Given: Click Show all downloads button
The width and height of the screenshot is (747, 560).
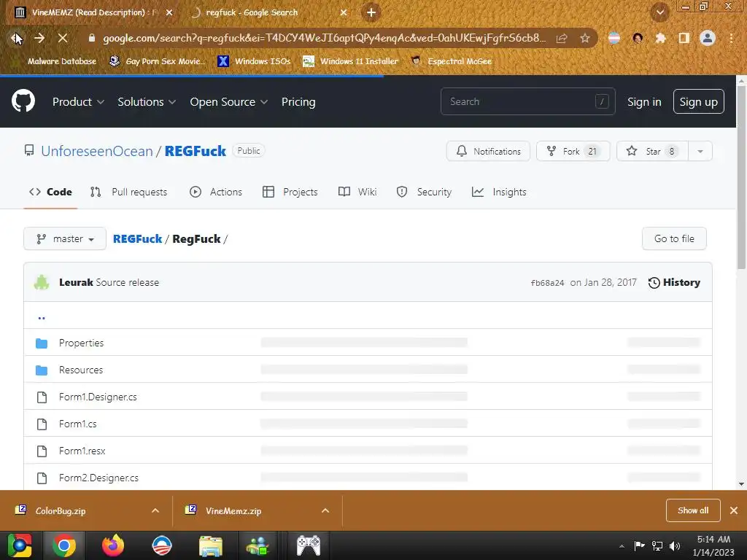Looking at the screenshot, I should (693, 510).
